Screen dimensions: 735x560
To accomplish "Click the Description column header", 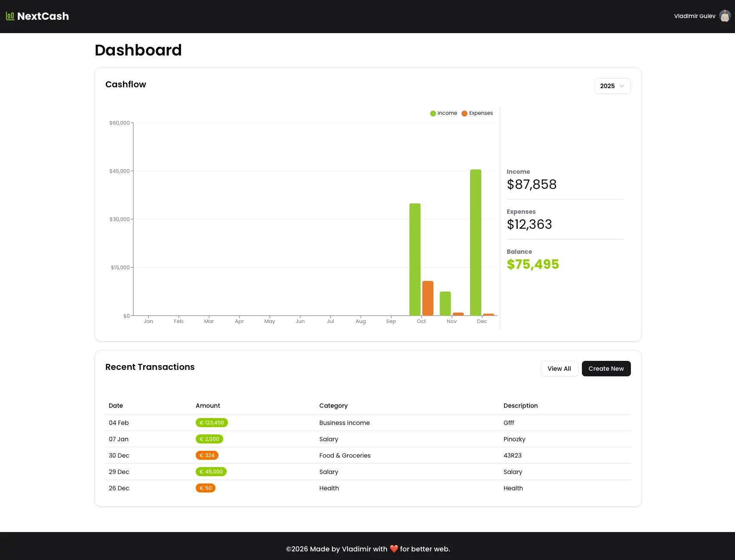I will click(x=520, y=406).
